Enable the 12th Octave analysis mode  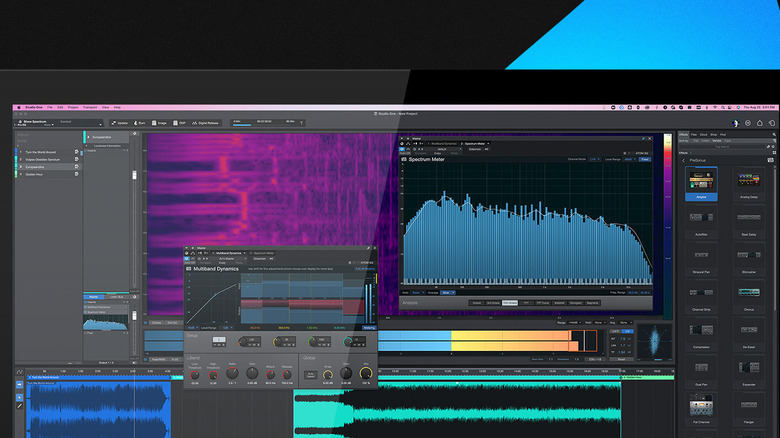[509, 301]
